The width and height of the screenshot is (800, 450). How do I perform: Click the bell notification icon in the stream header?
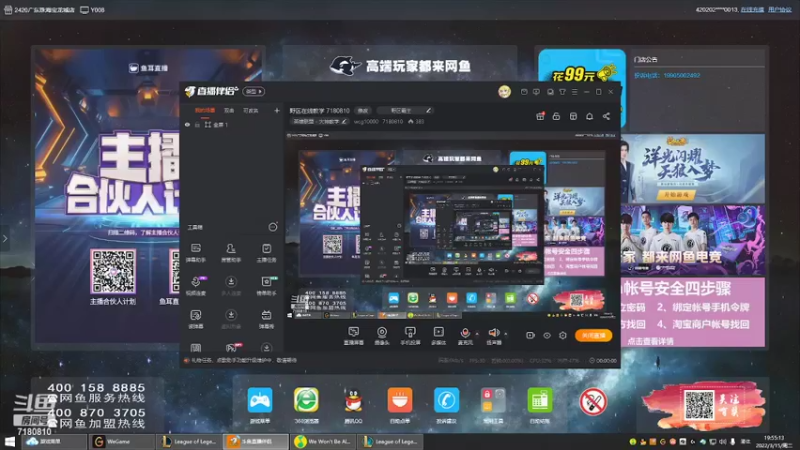click(x=589, y=116)
